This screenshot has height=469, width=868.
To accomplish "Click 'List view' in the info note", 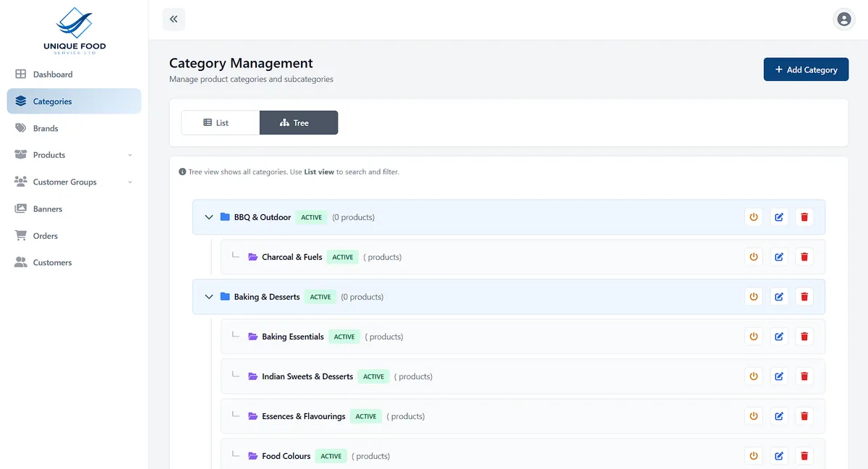I will (x=319, y=172).
